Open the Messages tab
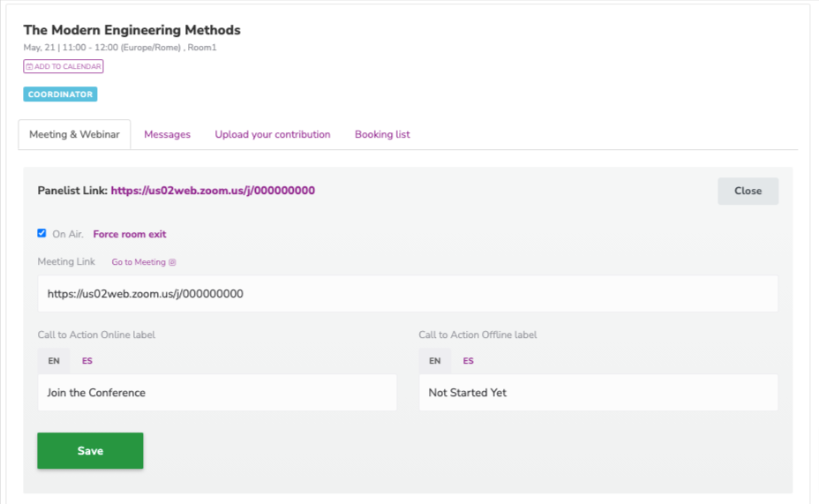 [x=167, y=134]
